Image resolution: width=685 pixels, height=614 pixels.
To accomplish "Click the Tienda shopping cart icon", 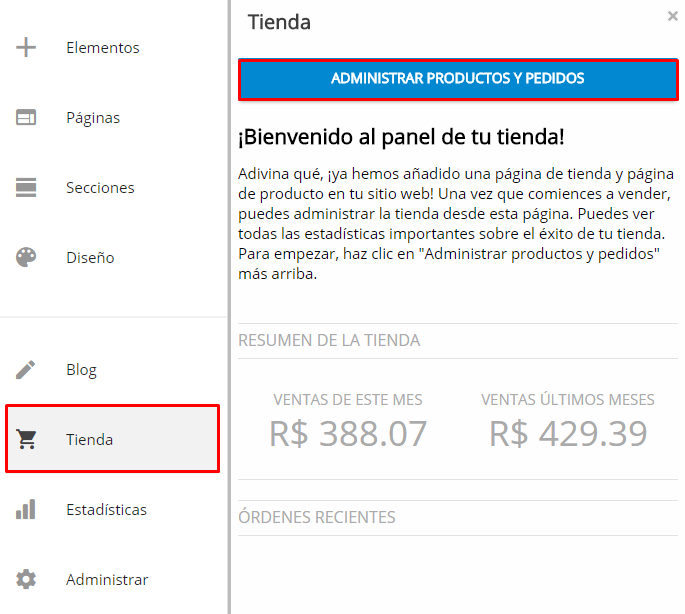I will 26,439.
